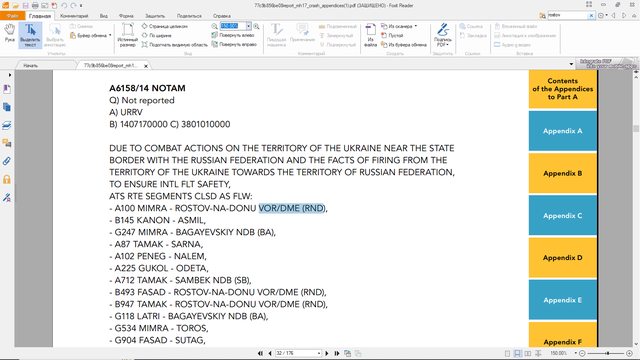Undo last action in quick access toolbar
The image size is (640, 360).
(x=64, y=6)
